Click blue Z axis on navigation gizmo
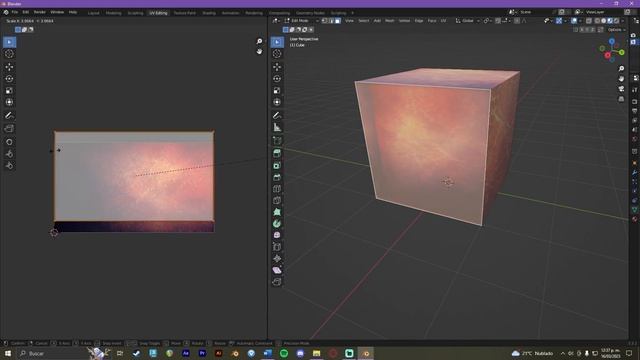The width and height of the screenshot is (640, 360). [x=612, y=41]
